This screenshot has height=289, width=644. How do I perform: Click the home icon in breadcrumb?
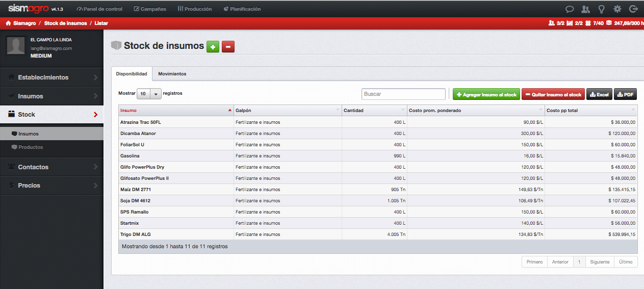pyautogui.click(x=8, y=23)
